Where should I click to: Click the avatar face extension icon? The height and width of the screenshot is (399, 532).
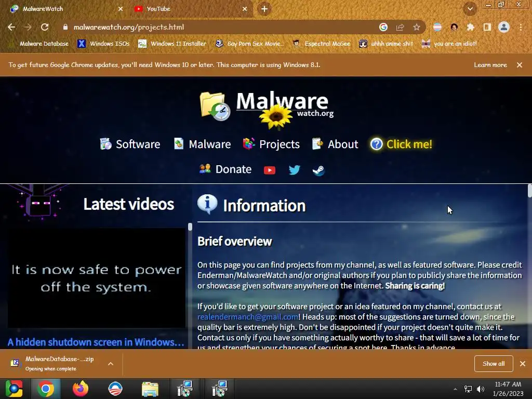point(454,27)
